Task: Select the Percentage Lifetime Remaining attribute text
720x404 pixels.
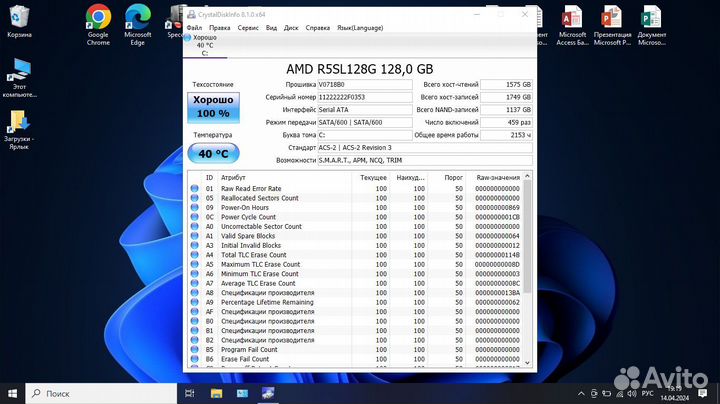Action: coord(267,302)
